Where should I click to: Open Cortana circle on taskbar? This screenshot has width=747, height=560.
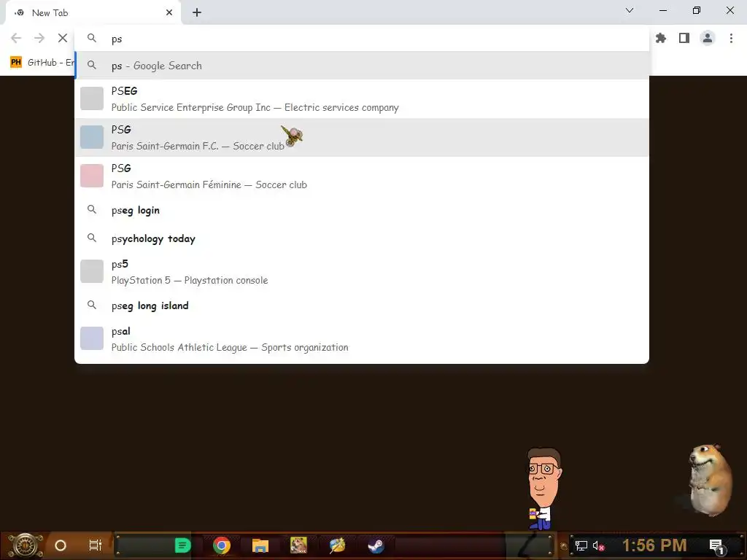coord(61,545)
